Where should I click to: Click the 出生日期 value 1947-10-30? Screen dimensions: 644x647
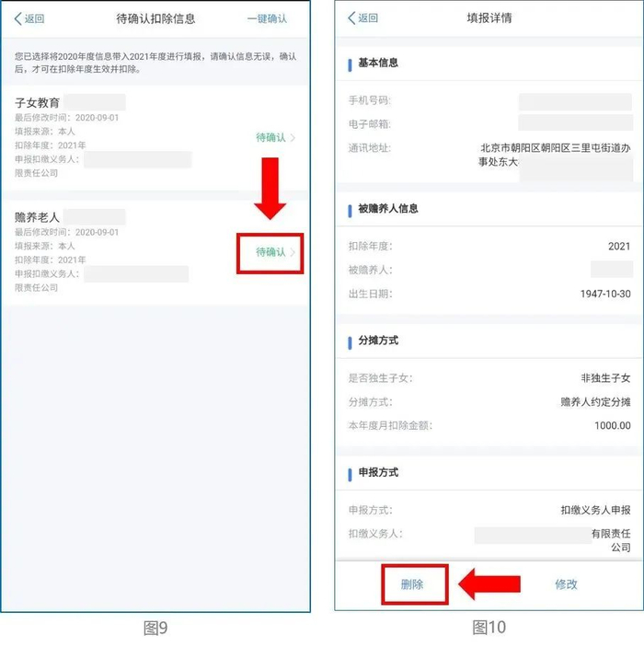(x=605, y=294)
